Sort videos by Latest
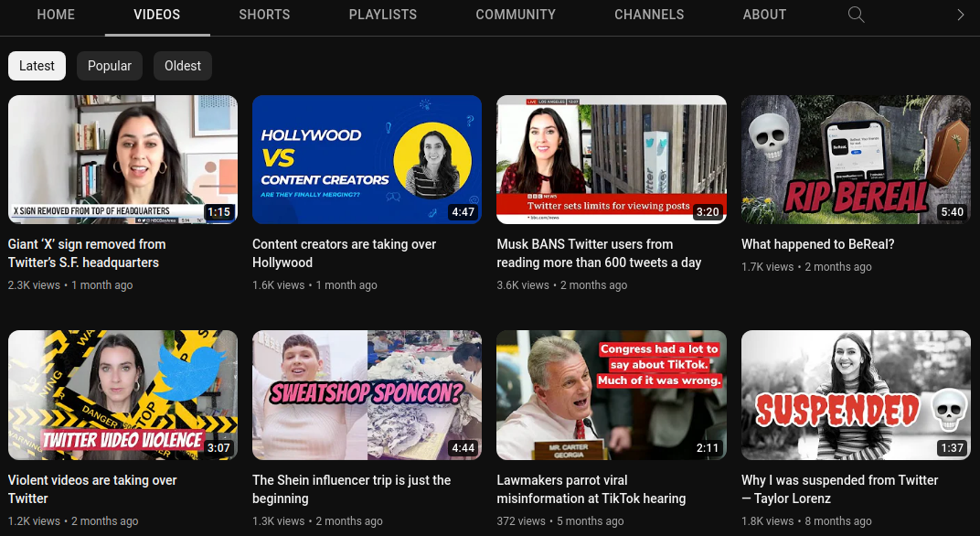 37,66
